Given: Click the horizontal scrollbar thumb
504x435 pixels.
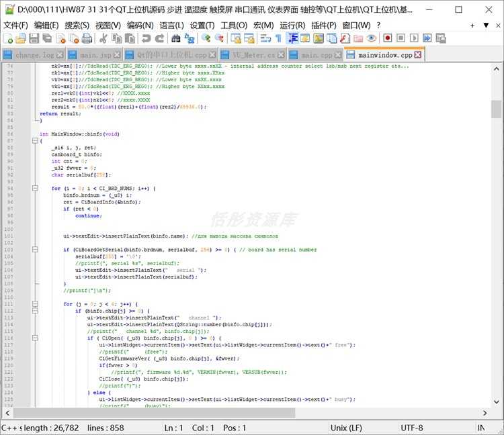Looking at the screenshot, I should point(154,413).
